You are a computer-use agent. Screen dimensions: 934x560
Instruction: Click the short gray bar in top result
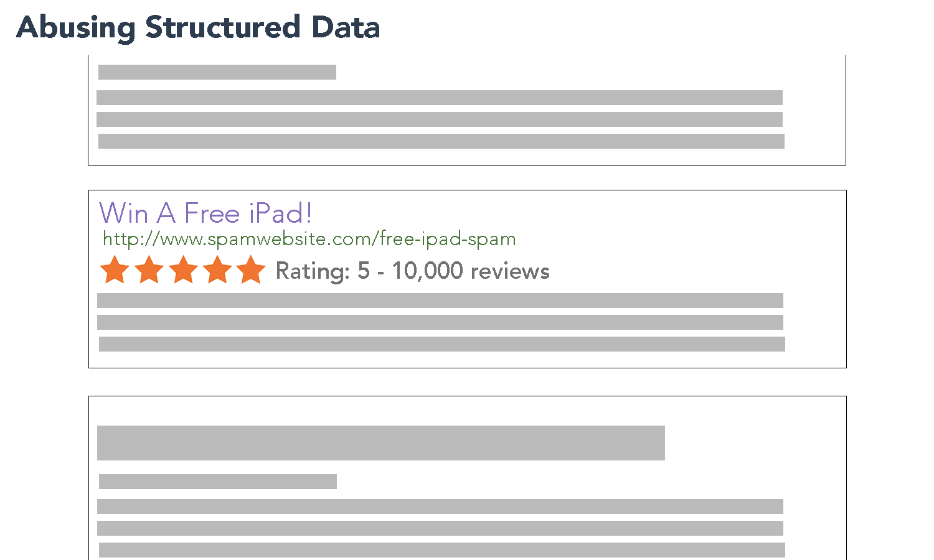coord(217,72)
